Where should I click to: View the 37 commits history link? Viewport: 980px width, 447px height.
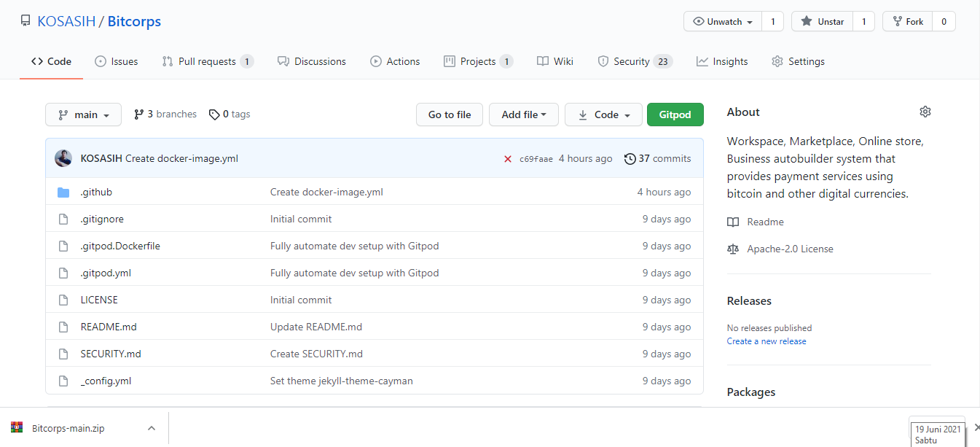tap(658, 158)
